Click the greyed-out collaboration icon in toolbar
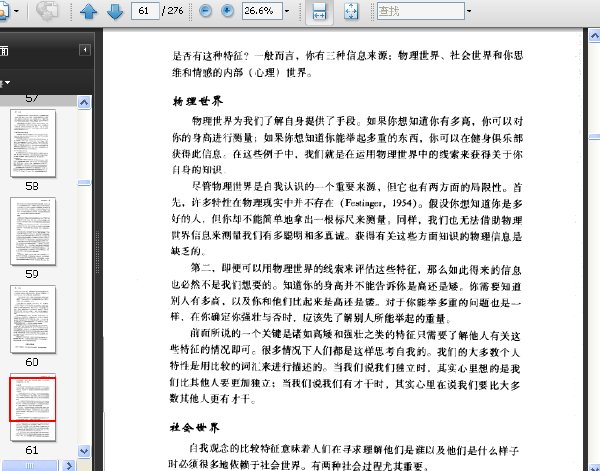Image resolution: width=600 pixels, height=471 pixels. (x=47, y=11)
